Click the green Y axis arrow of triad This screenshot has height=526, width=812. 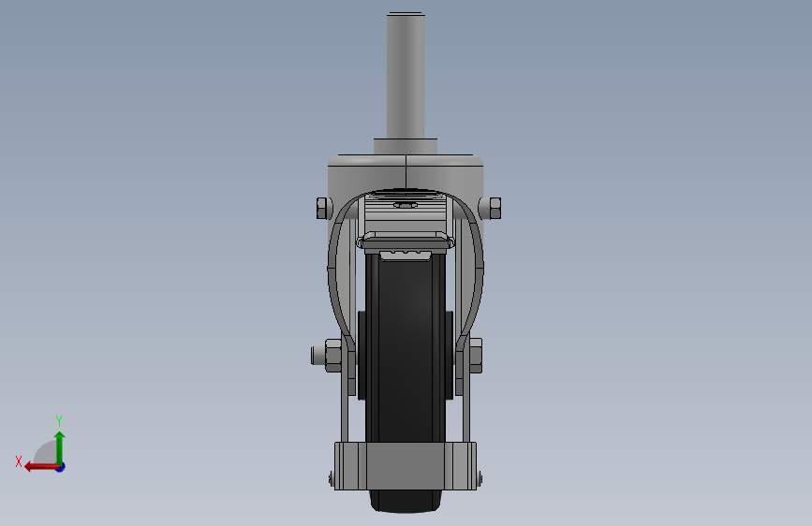pos(60,447)
